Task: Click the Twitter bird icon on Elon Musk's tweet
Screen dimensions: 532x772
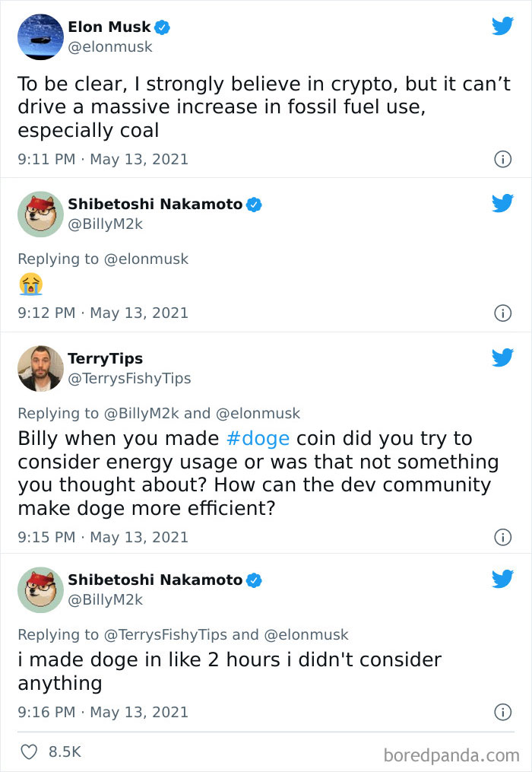Action: click(502, 26)
